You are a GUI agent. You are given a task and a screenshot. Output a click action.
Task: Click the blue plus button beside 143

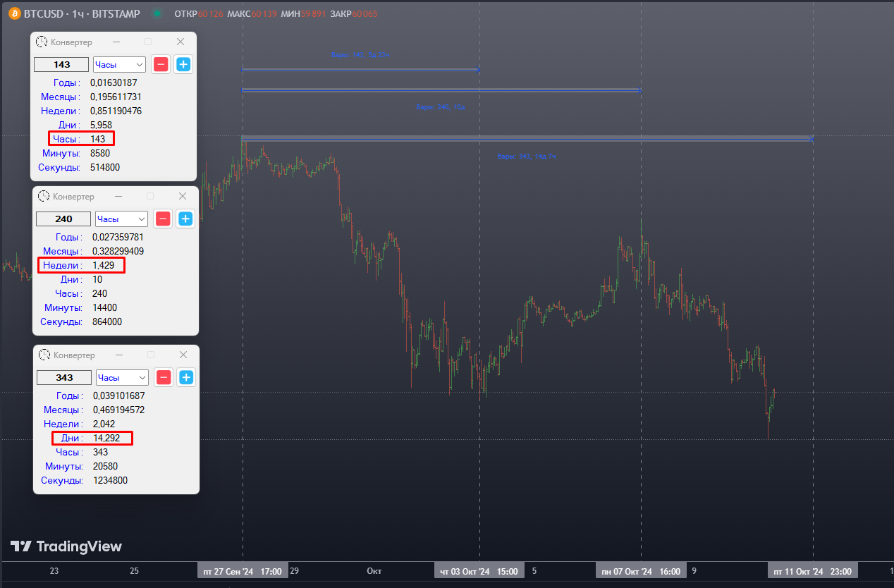pyautogui.click(x=183, y=65)
